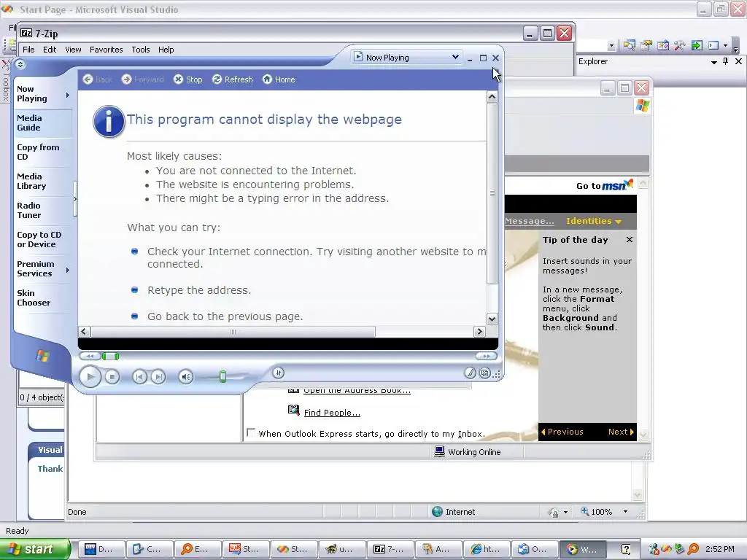
Task: Click the Go to msn link
Action: 605,185
